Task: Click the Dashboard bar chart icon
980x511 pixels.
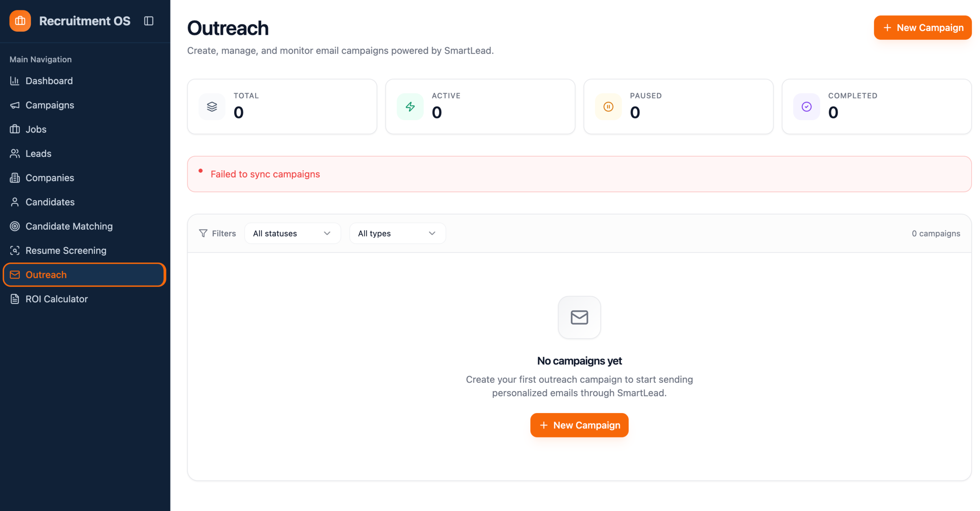Action: pyautogui.click(x=15, y=81)
